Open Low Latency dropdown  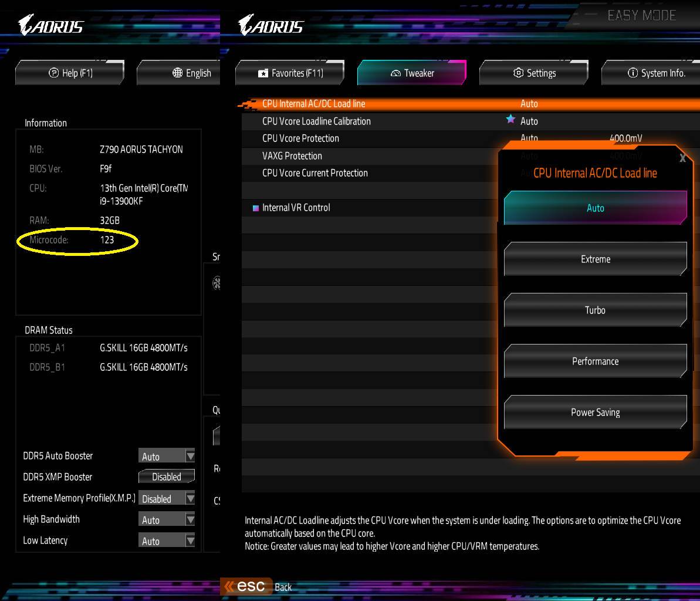(167, 541)
